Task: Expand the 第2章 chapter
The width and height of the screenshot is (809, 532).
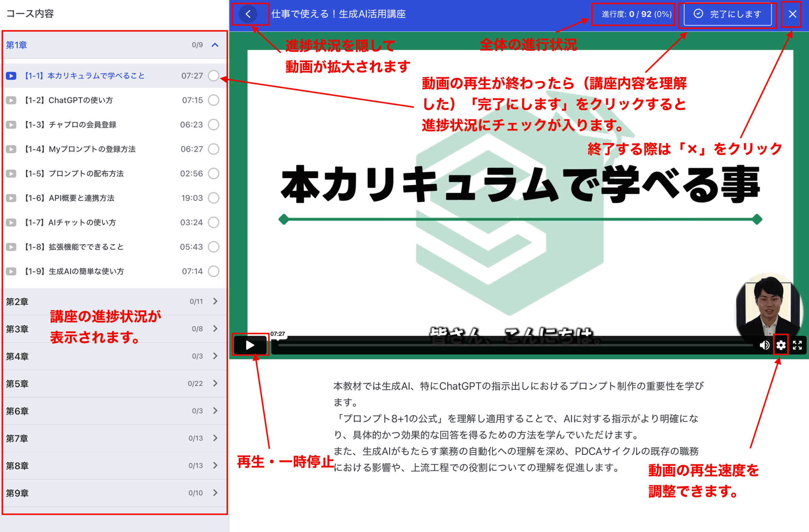Action: click(215, 301)
